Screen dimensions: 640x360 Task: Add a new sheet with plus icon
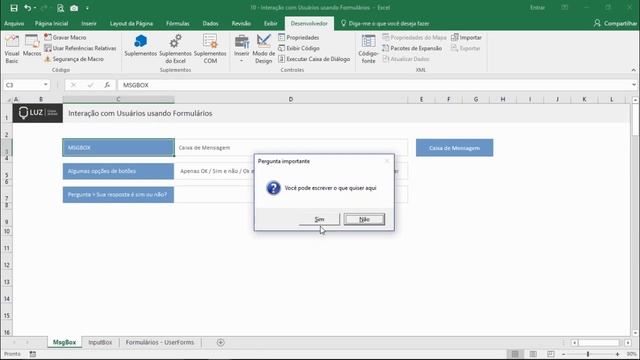tap(220, 342)
